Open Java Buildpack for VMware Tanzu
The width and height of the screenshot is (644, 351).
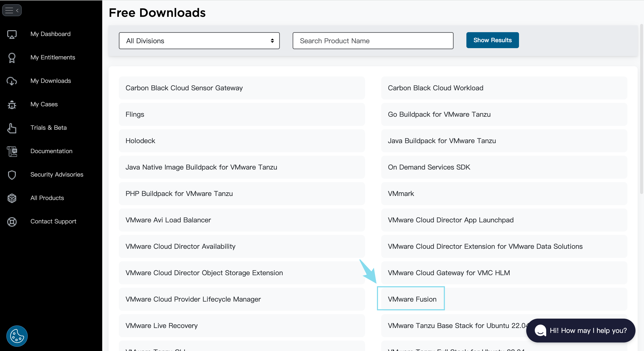(504, 141)
